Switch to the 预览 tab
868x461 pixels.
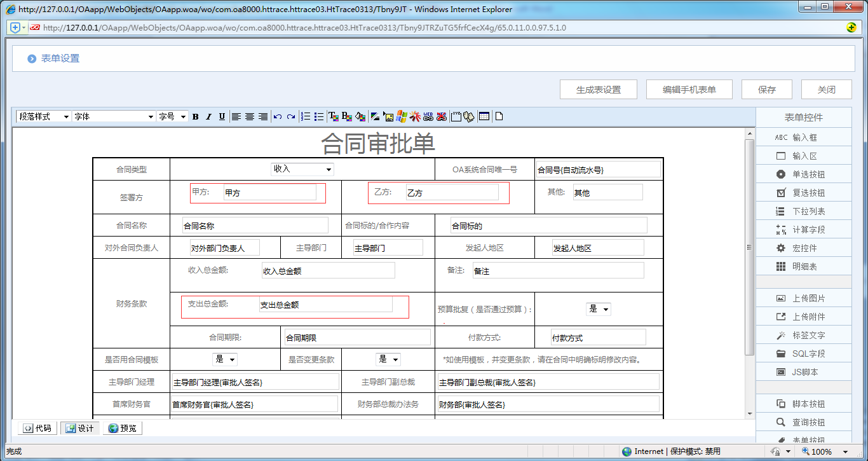[x=121, y=428]
